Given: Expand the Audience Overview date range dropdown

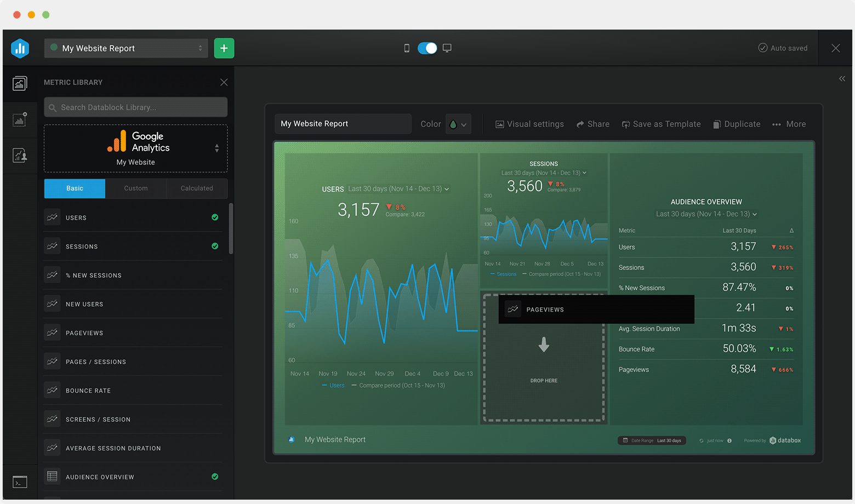Looking at the screenshot, I should tap(706, 214).
